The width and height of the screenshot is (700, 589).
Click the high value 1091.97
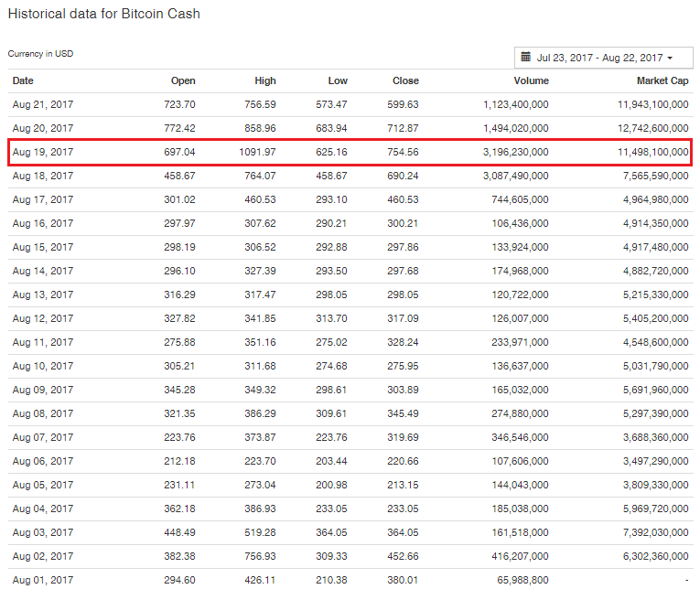[x=257, y=152]
